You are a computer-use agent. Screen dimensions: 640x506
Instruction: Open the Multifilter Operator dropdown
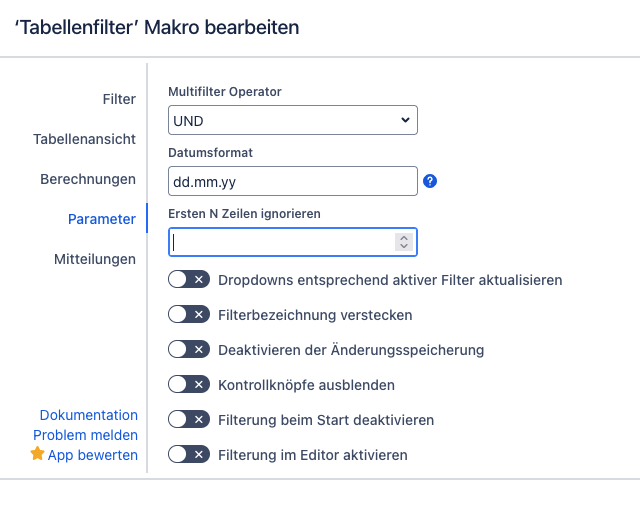[x=292, y=120]
